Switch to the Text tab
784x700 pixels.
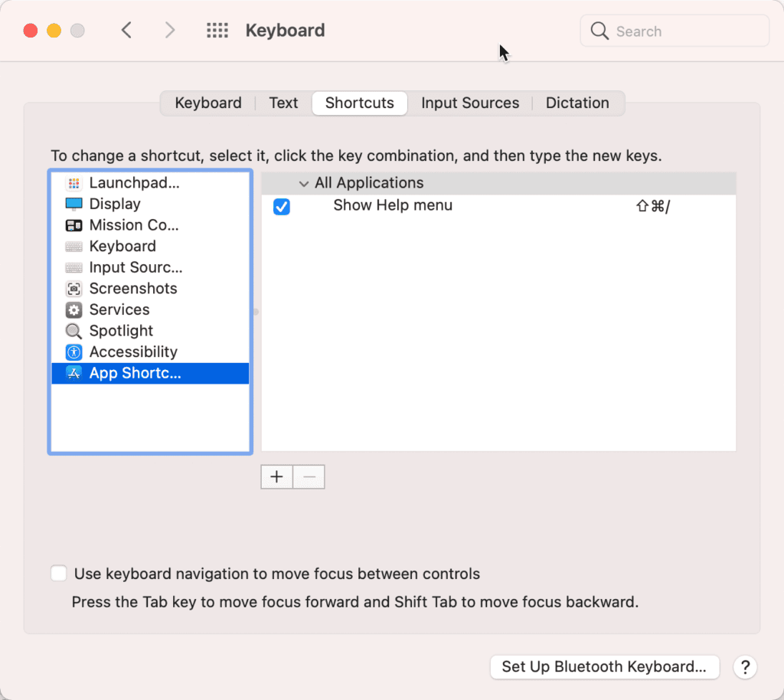tap(283, 103)
